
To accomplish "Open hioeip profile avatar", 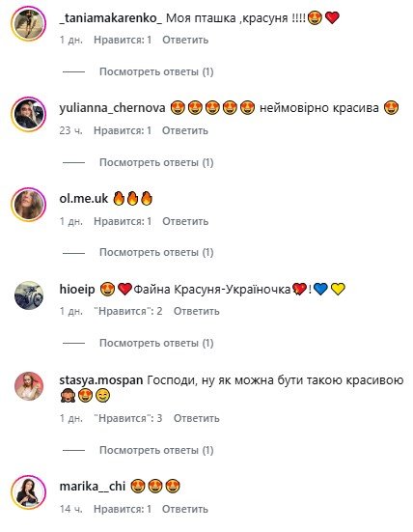I will (x=29, y=295).
